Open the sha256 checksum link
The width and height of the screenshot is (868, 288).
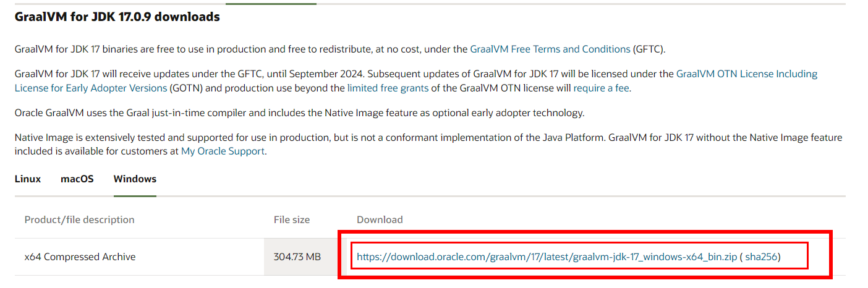pos(761,256)
